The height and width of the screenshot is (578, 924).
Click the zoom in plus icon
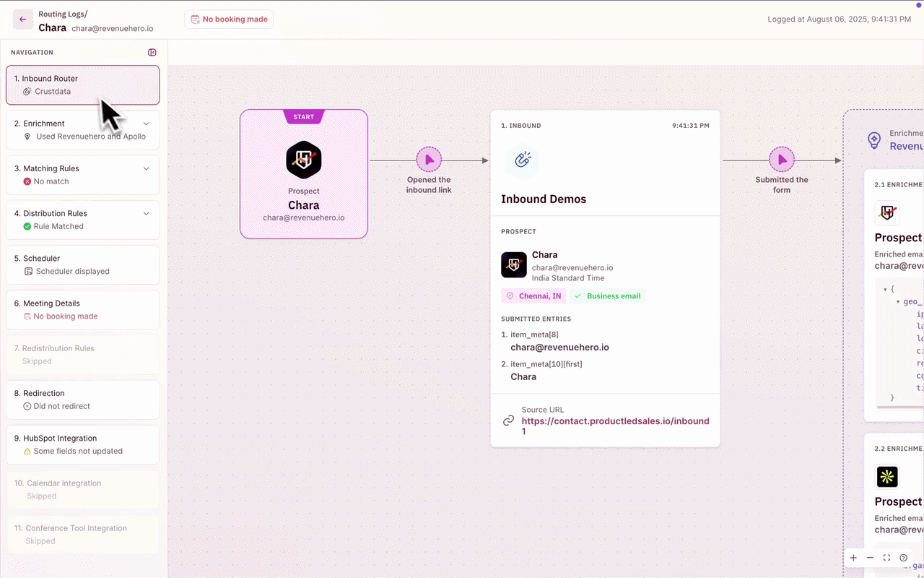(x=853, y=558)
